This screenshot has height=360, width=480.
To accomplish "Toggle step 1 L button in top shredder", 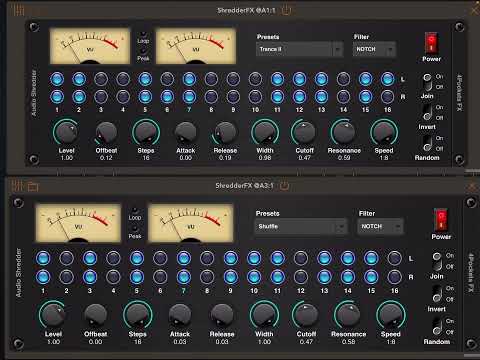I will [x=57, y=79].
